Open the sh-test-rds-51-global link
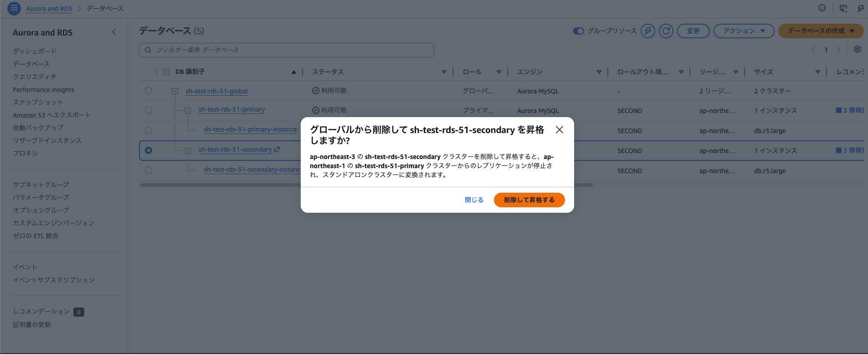Image resolution: width=868 pixels, height=354 pixels. (x=216, y=91)
